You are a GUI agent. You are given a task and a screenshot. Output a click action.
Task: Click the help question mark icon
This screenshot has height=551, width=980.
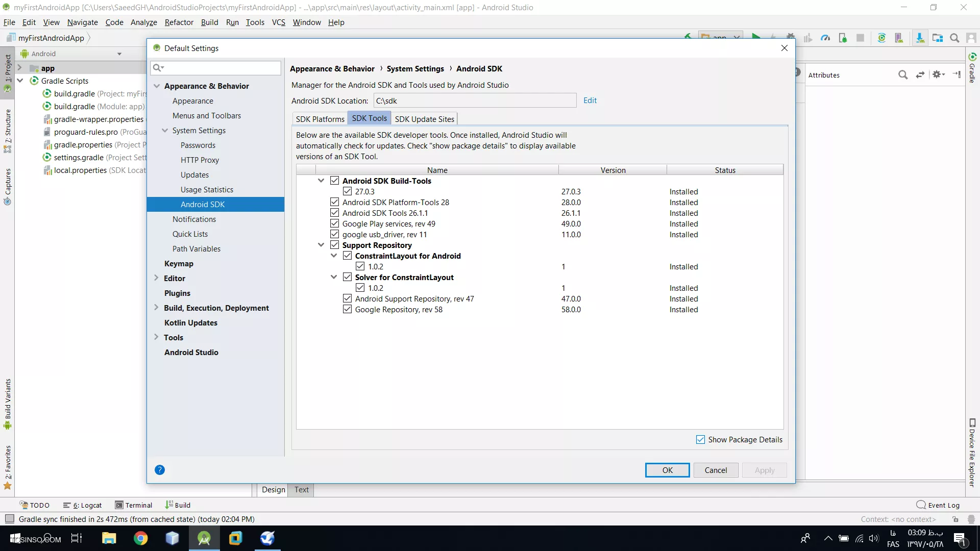(160, 470)
